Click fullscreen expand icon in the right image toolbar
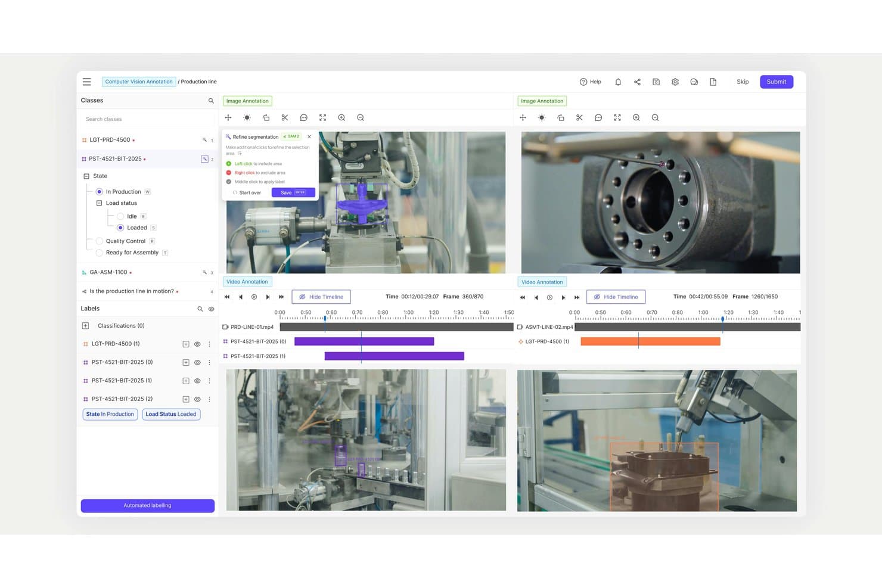The height and width of the screenshot is (588, 882). point(617,118)
